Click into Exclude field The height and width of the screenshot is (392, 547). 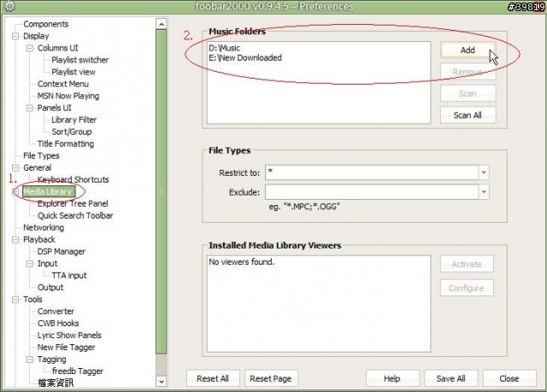tap(372, 192)
